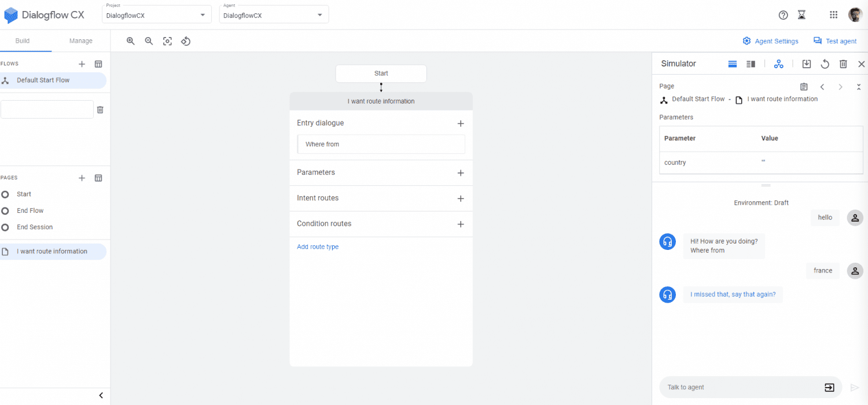Clear the simulator conversation history

pos(843,64)
